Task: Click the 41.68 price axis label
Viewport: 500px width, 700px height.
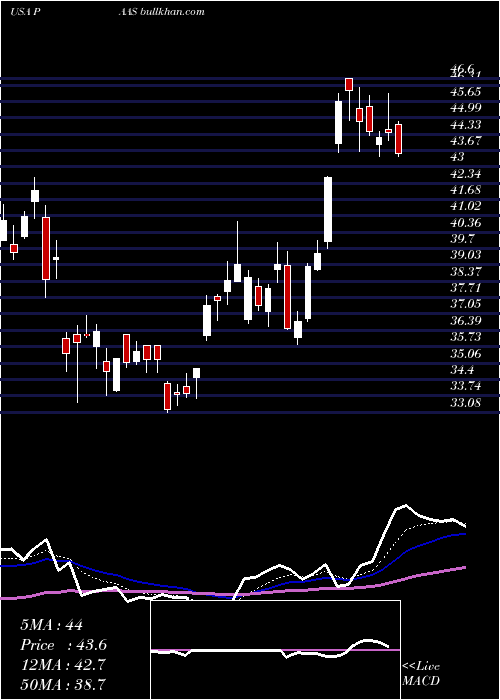Action: [466, 190]
